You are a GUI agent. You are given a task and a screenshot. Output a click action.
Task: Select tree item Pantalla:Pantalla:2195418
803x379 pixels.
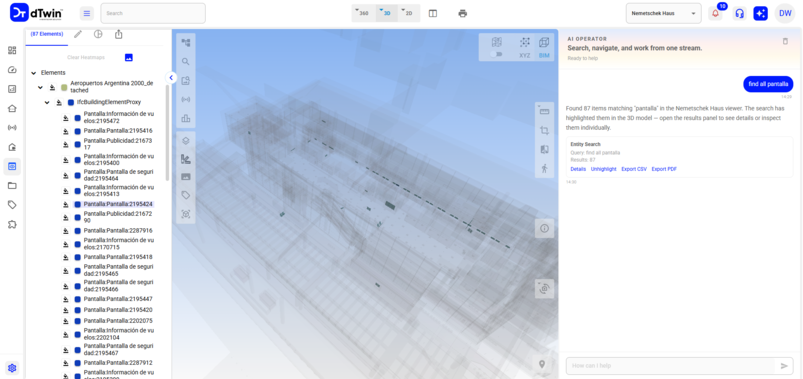(118, 257)
